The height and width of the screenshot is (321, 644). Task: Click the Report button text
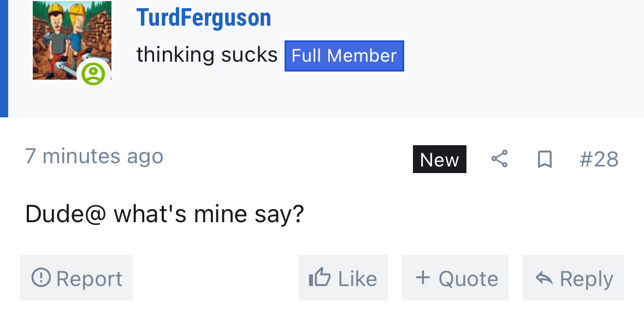(89, 279)
